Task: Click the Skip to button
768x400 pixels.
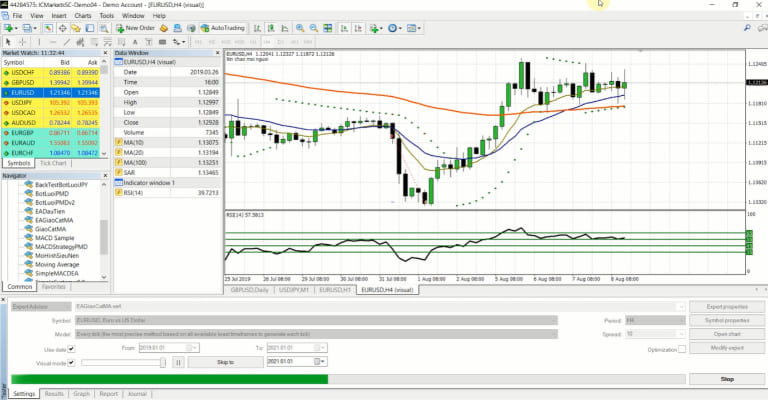Action: tap(225, 361)
